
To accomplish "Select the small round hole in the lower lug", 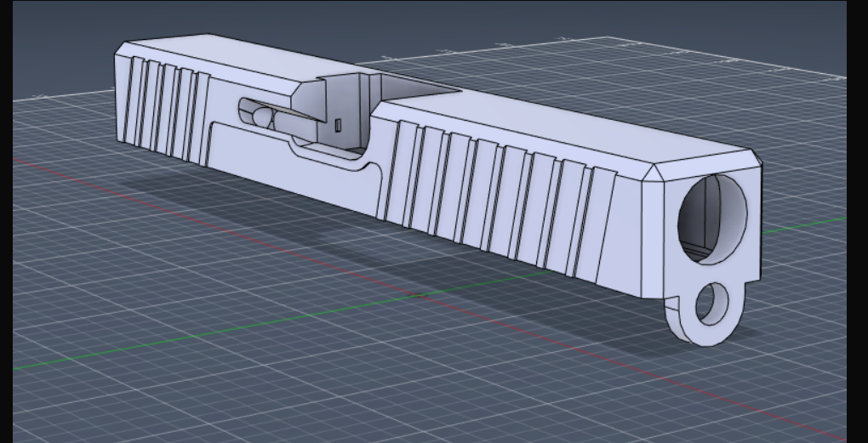I will pyautogui.click(x=711, y=304).
